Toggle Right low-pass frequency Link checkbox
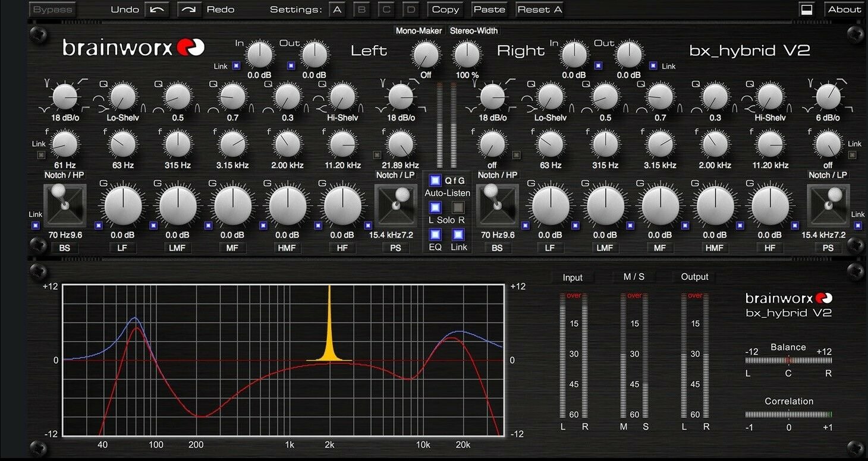Screen dimensions: 868x461 click(853, 155)
